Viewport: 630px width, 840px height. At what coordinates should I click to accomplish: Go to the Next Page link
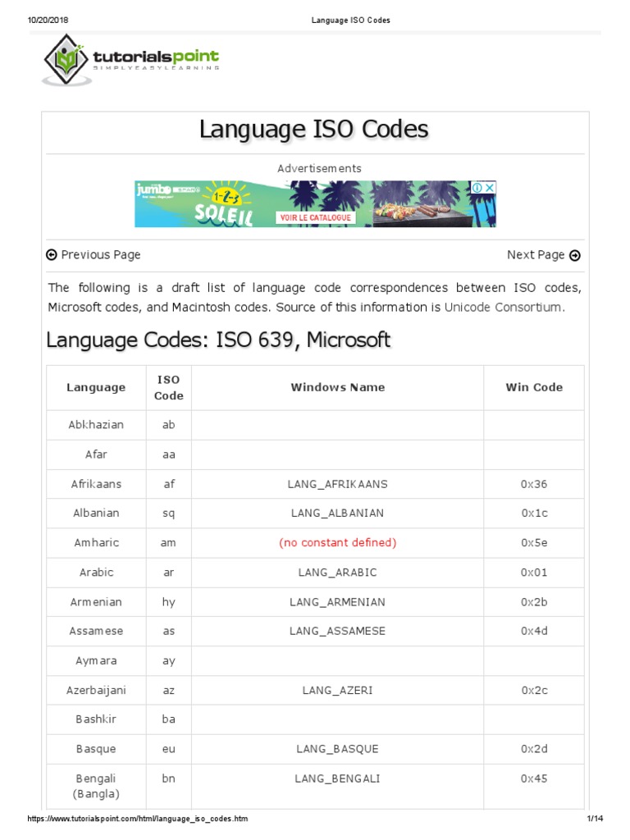click(536, 255)
